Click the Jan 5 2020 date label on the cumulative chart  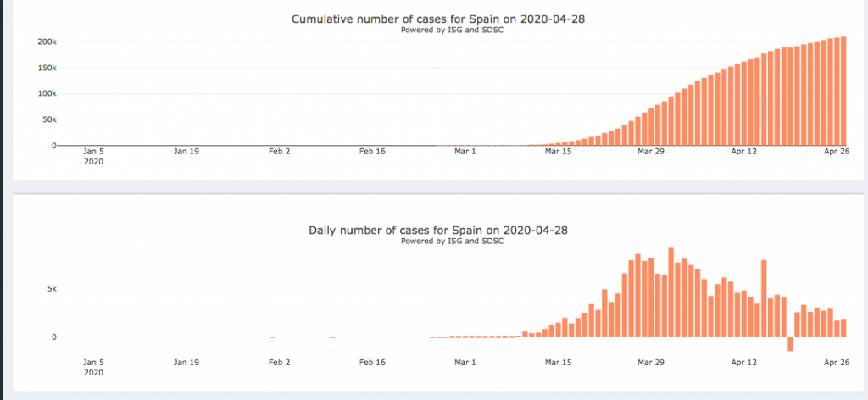[x=93, y=156]
